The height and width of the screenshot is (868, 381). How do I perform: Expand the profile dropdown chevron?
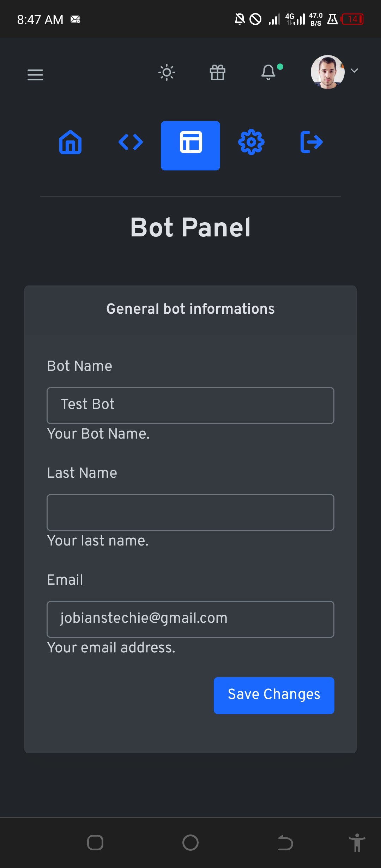pos(354,71)
